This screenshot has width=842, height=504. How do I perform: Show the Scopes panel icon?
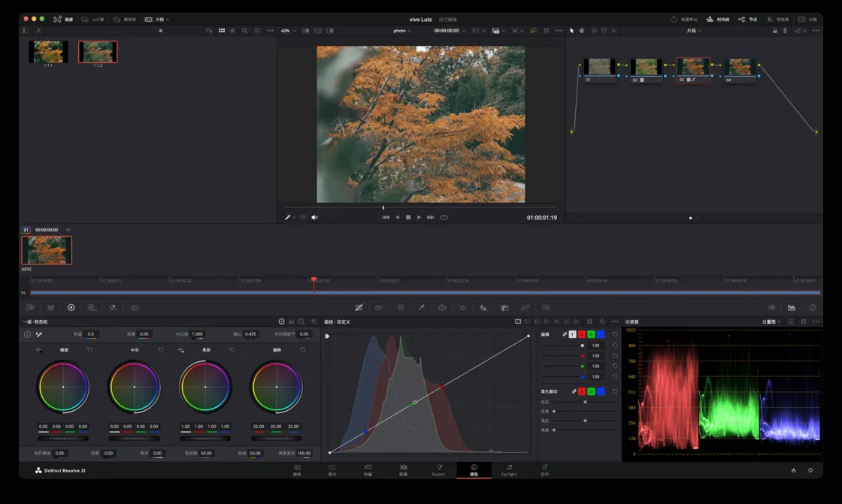(792, 307)
